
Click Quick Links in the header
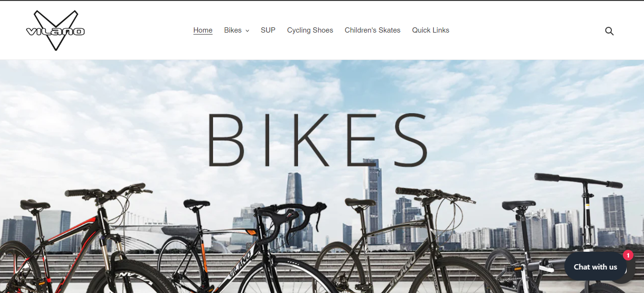[430, 30]
